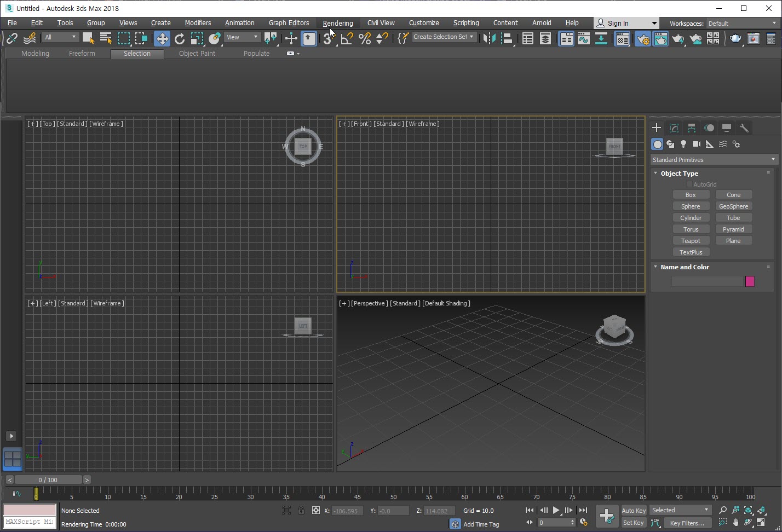The width and height of the screenshot is (782, 532).
Task: Click the Play Animation button
Action: click(x=556, y=510)
